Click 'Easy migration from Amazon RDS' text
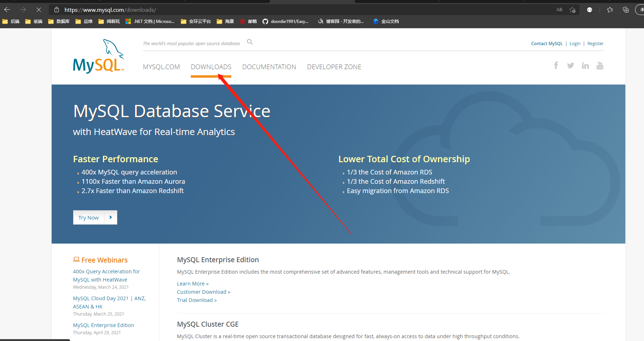 coord(398,191)
